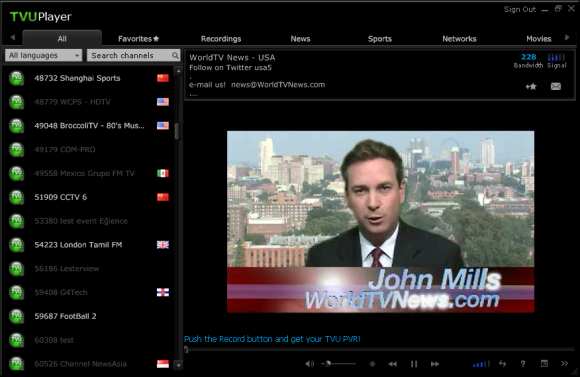Click Sign Out
Viewport: 580px width, 377px height.
pyautogui.click(x=519, y=10)
